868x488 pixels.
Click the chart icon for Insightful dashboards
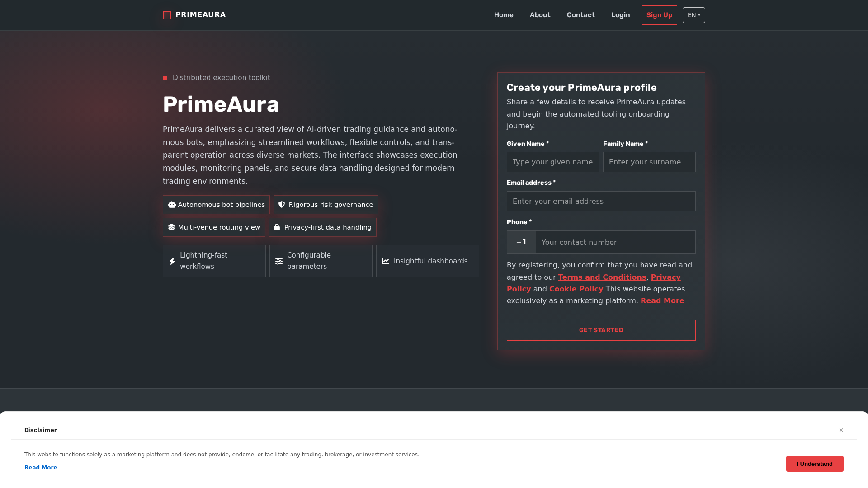point(386,261)
